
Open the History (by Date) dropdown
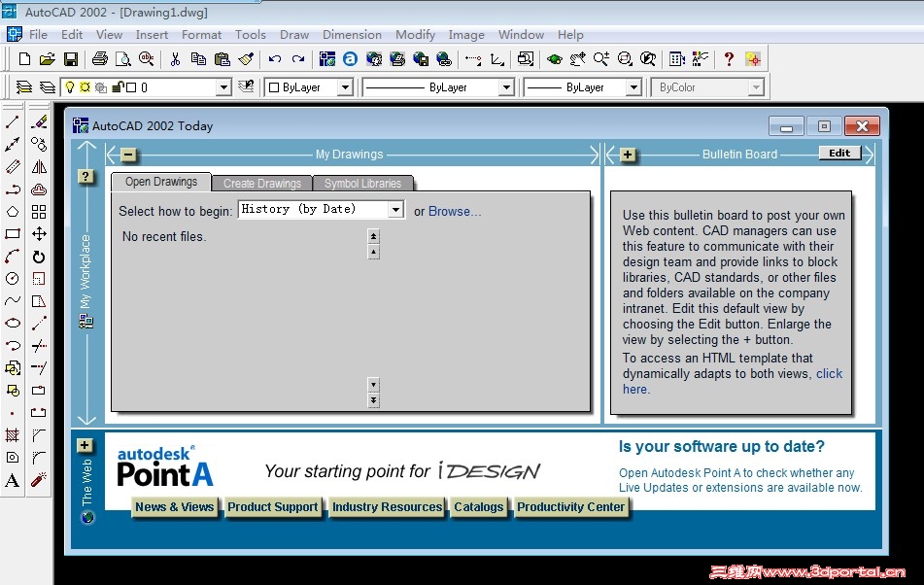coord(396,210)
